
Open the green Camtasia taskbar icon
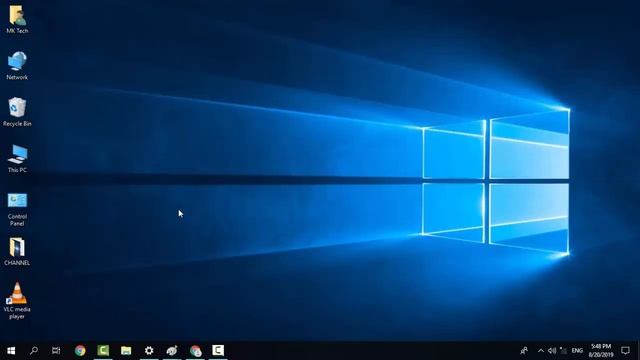point(103,351)
